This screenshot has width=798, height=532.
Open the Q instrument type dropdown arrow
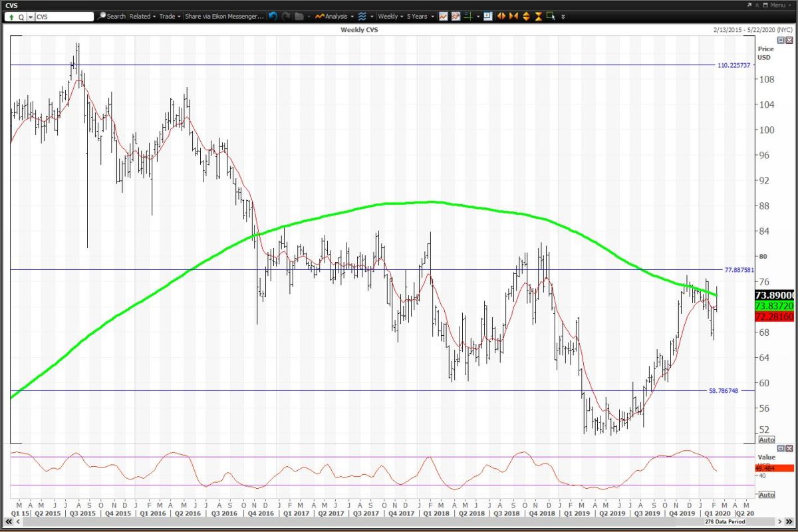(31, 17)
